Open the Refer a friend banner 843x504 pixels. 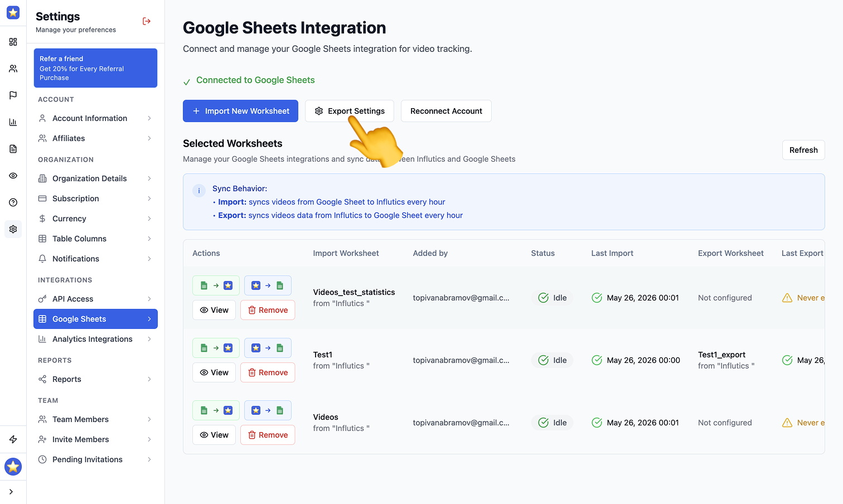click(95, 68)
